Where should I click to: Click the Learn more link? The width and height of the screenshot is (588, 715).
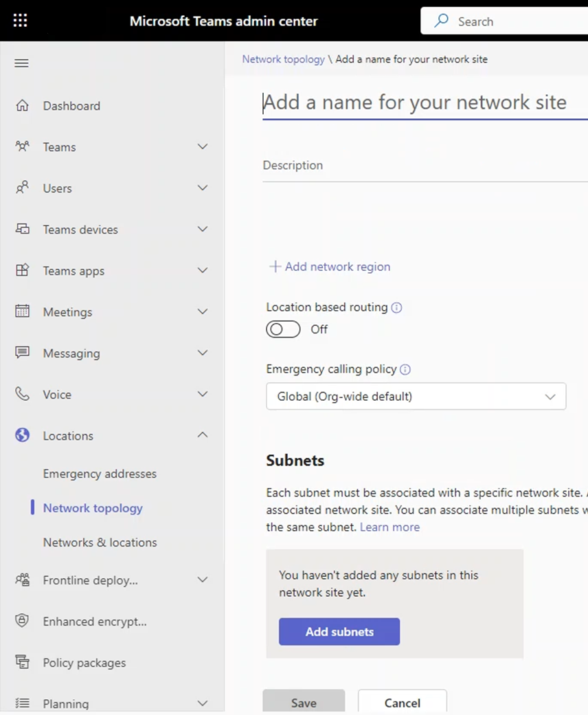point(389,527)
